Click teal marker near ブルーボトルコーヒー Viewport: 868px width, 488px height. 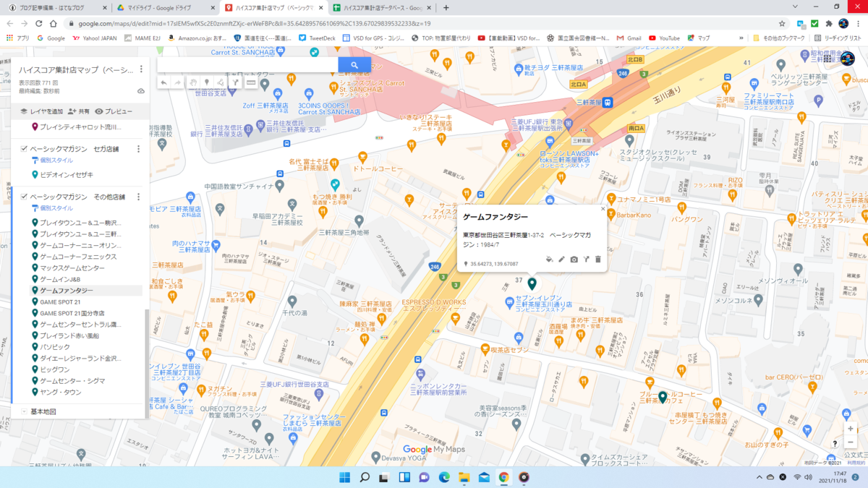coord(662,397)
